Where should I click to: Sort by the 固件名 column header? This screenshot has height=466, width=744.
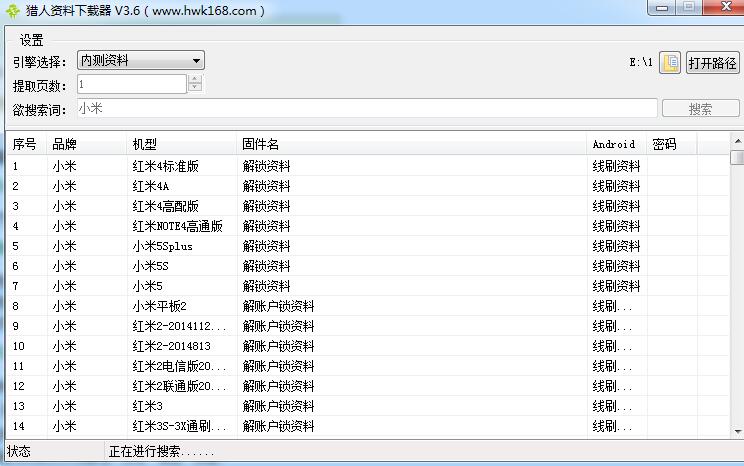(411, 144)
